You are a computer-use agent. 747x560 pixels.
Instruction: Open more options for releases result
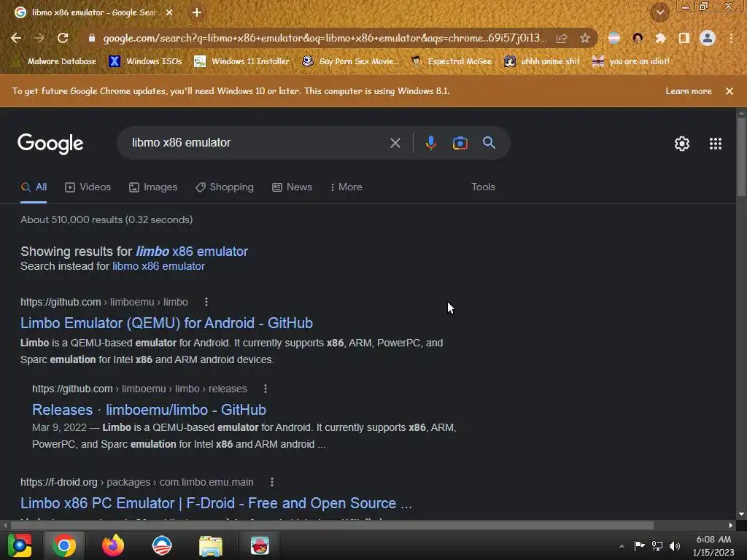click(266, 389)
